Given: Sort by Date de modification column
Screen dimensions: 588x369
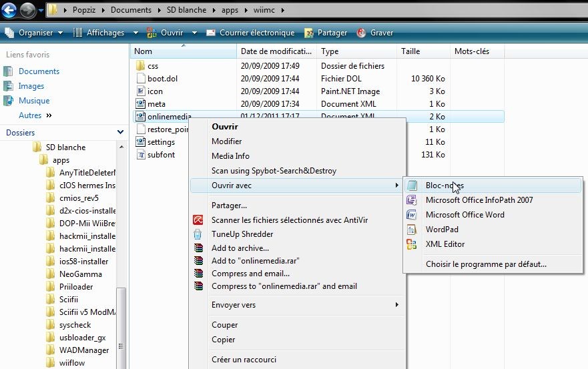Looking at the screenshot, I should [x=276, y=51].
